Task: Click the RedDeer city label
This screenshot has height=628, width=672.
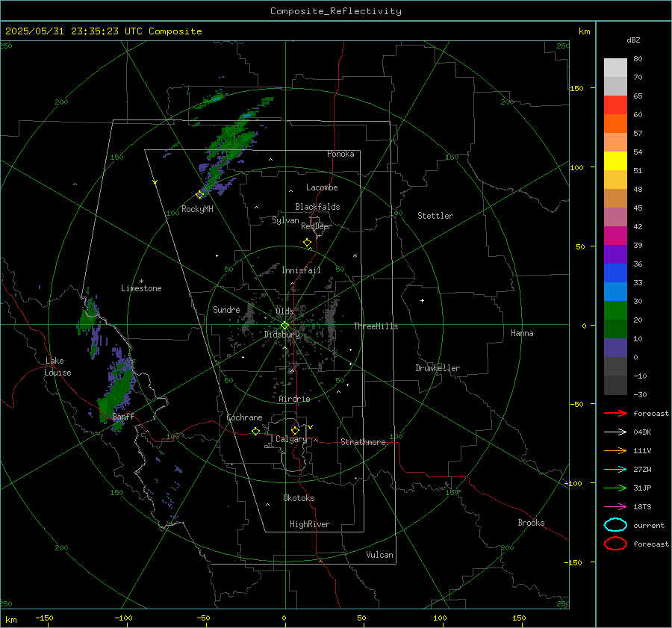Action: click(317, 226)
